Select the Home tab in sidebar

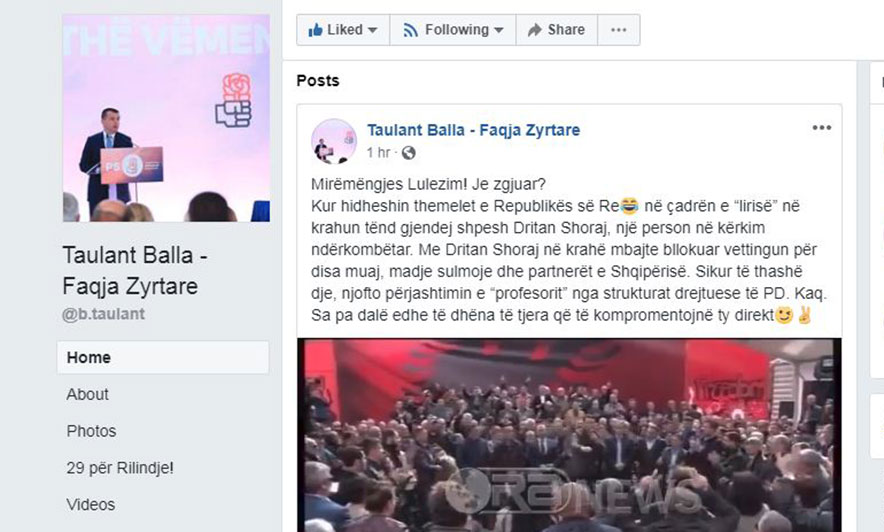(163, 357)
